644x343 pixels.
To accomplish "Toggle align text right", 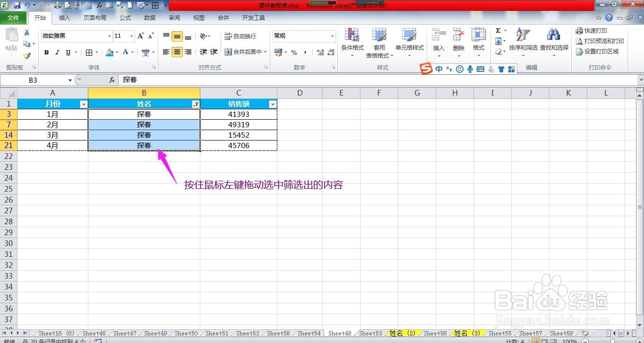I will tap(188, 52).
